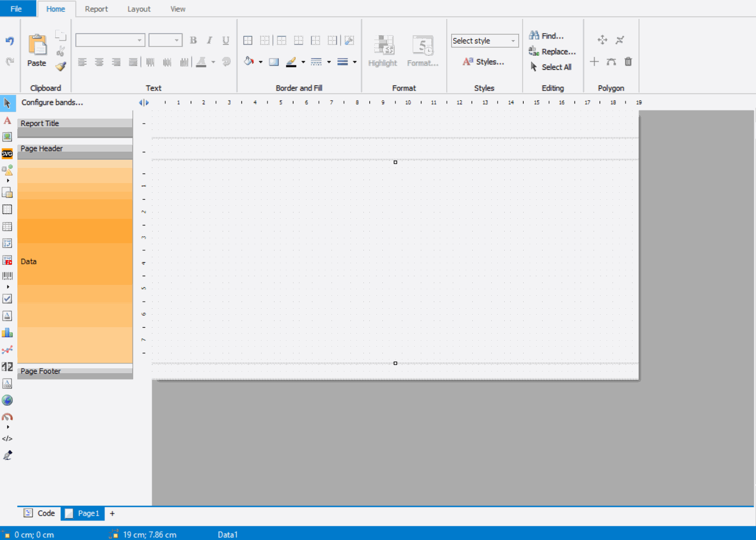Toggle Underline text formatting
This screenshot has width=756, height=540.
click(226, 41)
